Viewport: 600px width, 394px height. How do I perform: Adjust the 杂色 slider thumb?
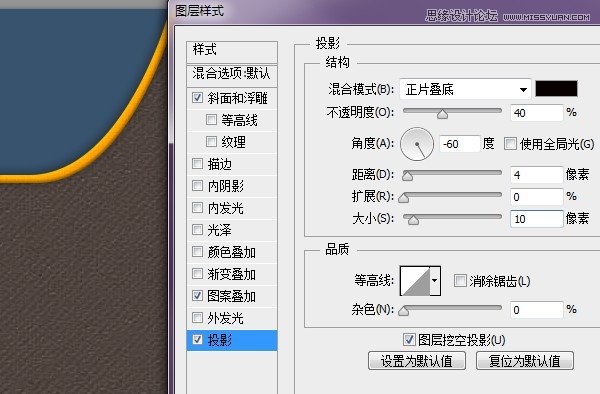click(403, 311)
